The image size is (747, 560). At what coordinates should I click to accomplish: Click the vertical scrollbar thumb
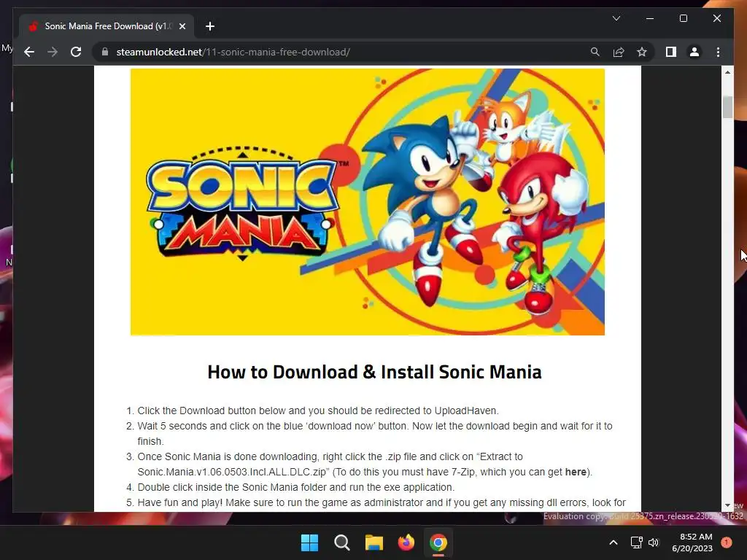coord(727,107)
